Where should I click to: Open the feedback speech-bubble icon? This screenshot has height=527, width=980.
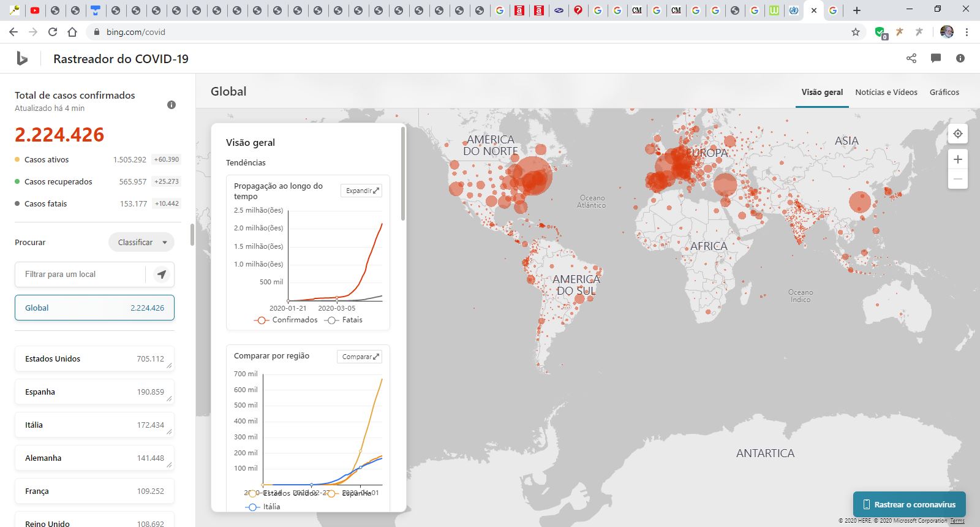pyautogui.click(x=936, y=58)
